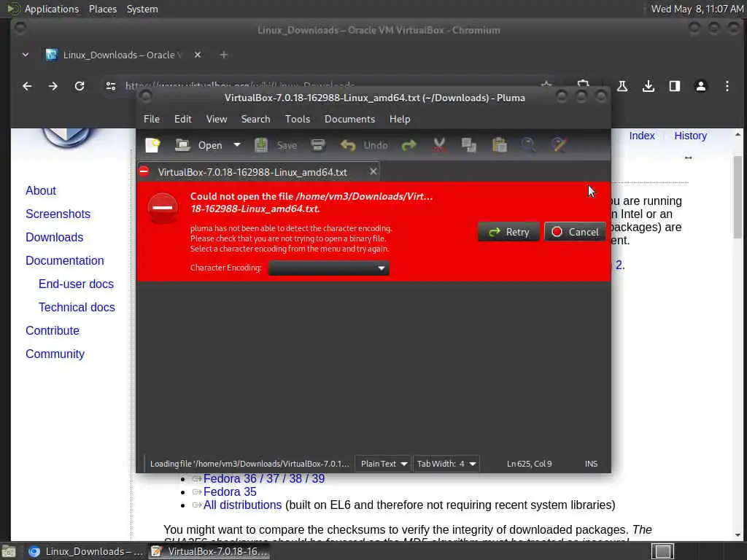Open the View menu in Pluma

(216, 119)
